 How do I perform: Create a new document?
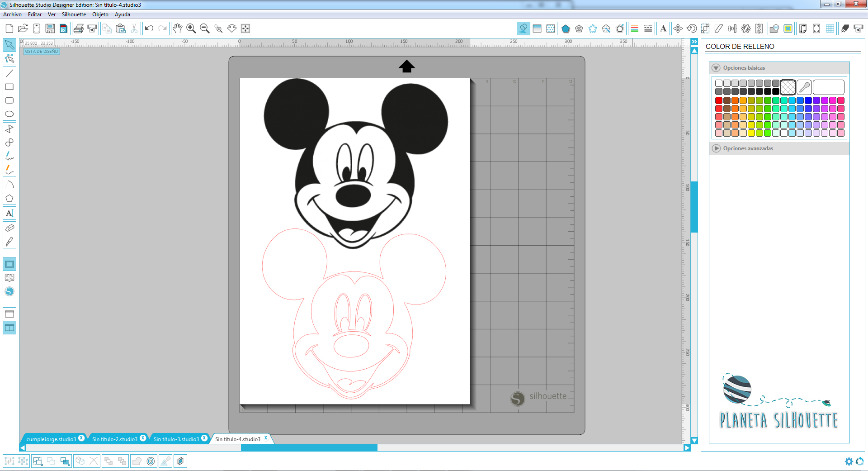point(9,29)
